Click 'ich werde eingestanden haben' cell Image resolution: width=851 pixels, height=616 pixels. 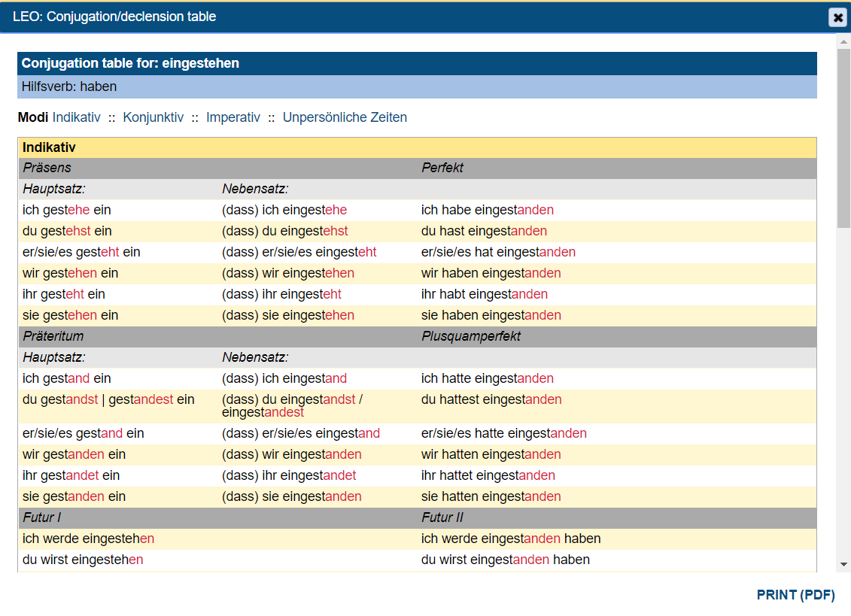pos(511,539)
